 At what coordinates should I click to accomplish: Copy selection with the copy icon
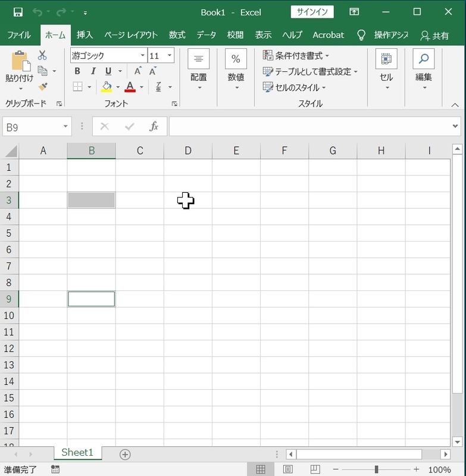[x=42, y=71]
